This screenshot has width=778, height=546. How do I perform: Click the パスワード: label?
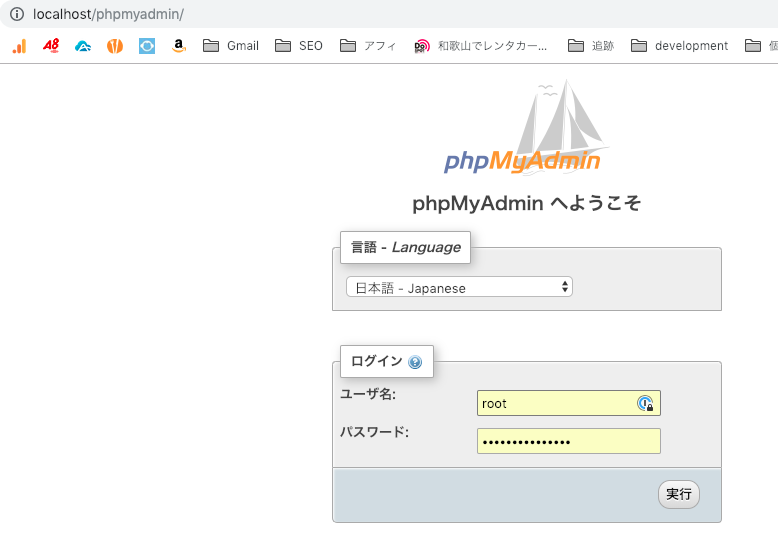coord(374,432)
